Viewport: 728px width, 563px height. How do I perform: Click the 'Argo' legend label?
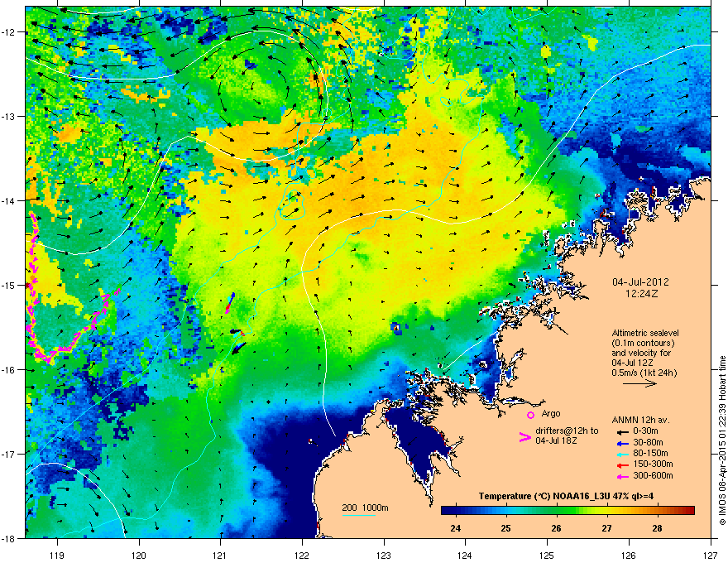click(x=551, y=413)
